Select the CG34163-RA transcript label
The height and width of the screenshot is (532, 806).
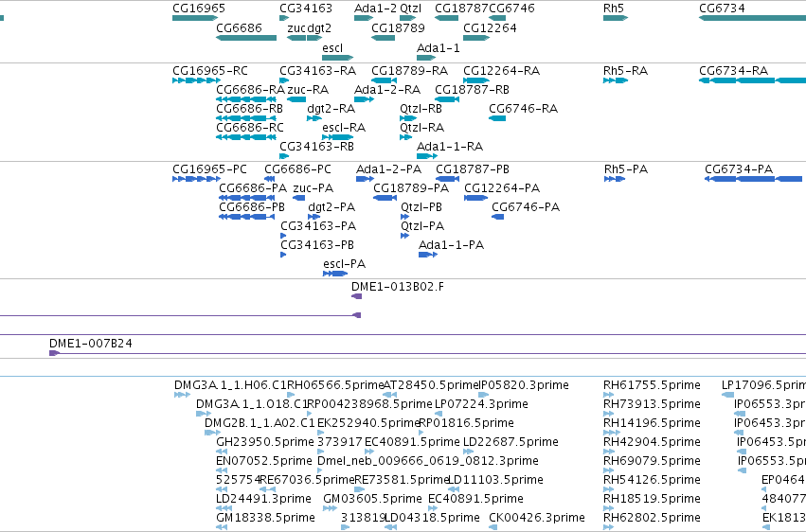pyautogui.click(x=317, y=70)
